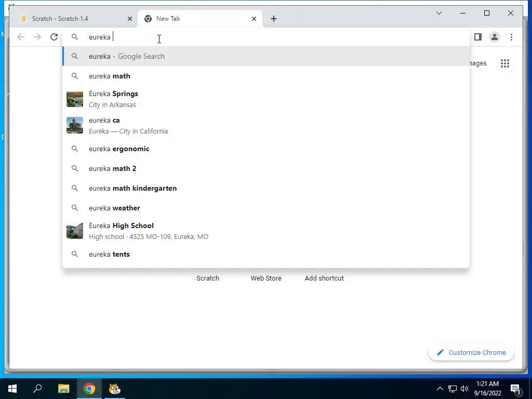This screenshot has width=532, height=399.
Task: Choose the eureka tents suggestion
Action: 267,254
